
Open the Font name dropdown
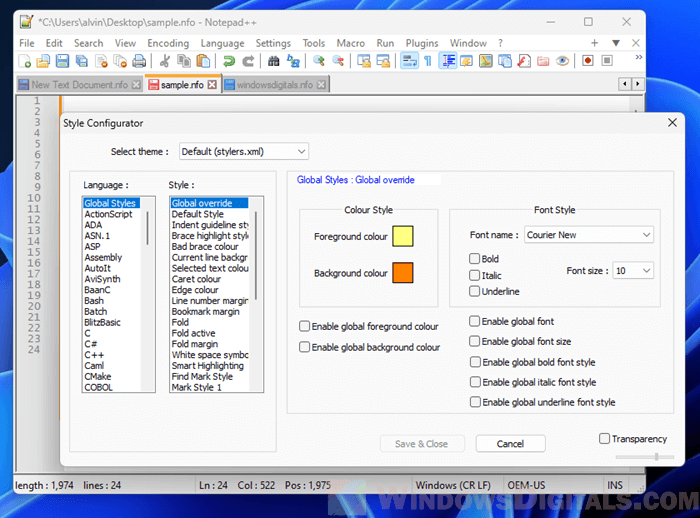tap(589, 235)
